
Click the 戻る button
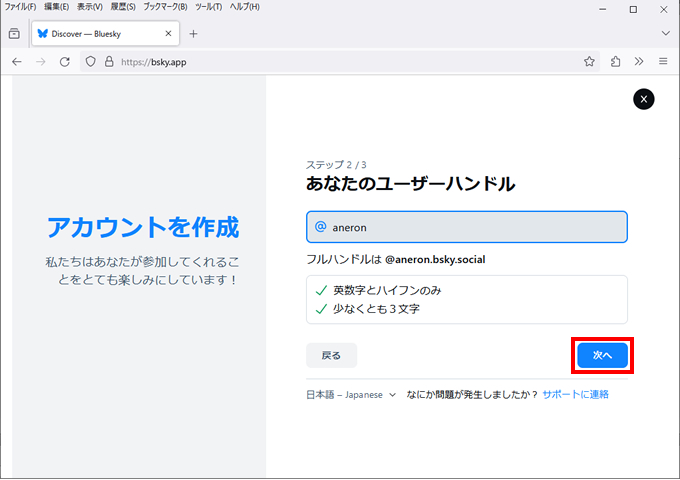click(x=331, y=355)
